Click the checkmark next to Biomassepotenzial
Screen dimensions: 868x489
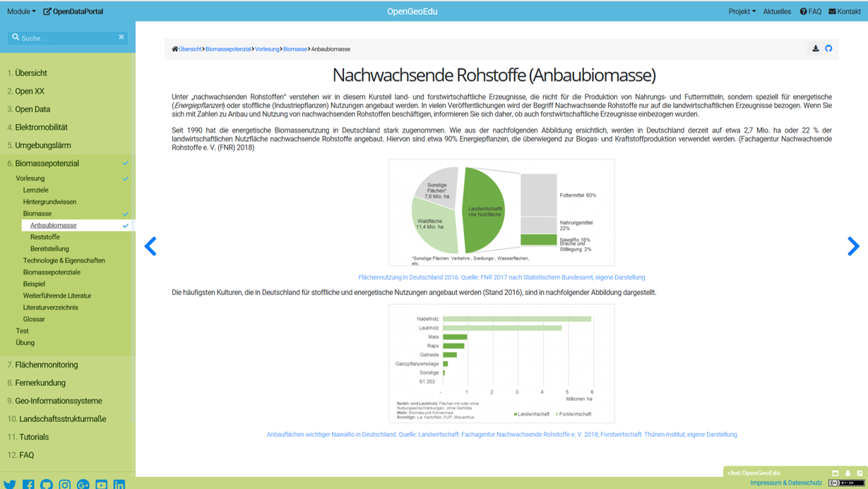point(126,163)
